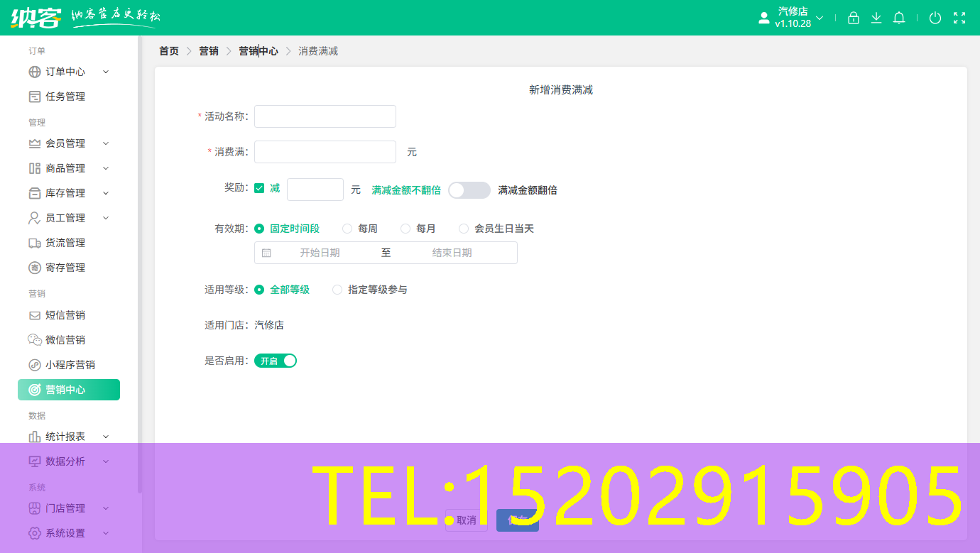Select the 微信营销 (WeChat marketing) icon
This screenshot has width=980, height=553.
point(33,339)
